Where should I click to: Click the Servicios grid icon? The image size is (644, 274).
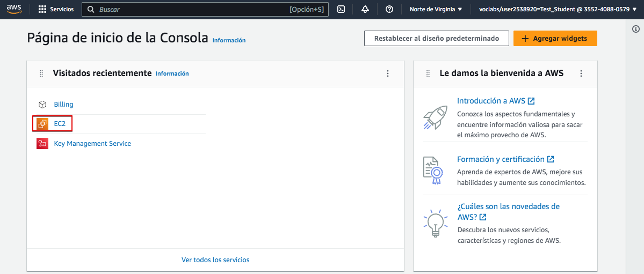point(42,10)
